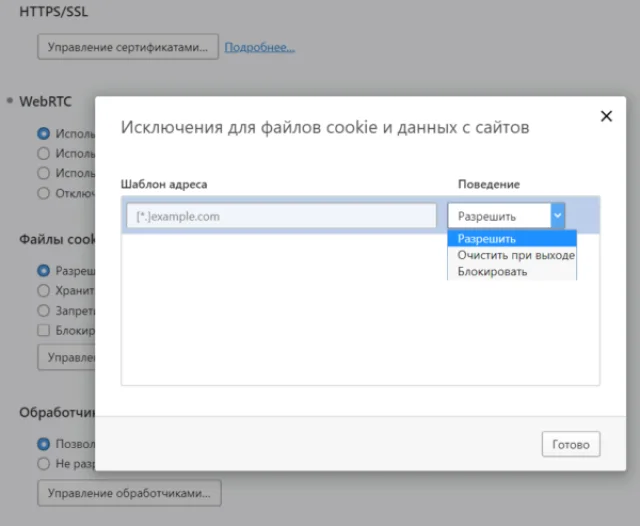This screenshot has width=640, height=526.
Task: Click the cookie Управление button behind dialog
Action: [x=67, y=357]
